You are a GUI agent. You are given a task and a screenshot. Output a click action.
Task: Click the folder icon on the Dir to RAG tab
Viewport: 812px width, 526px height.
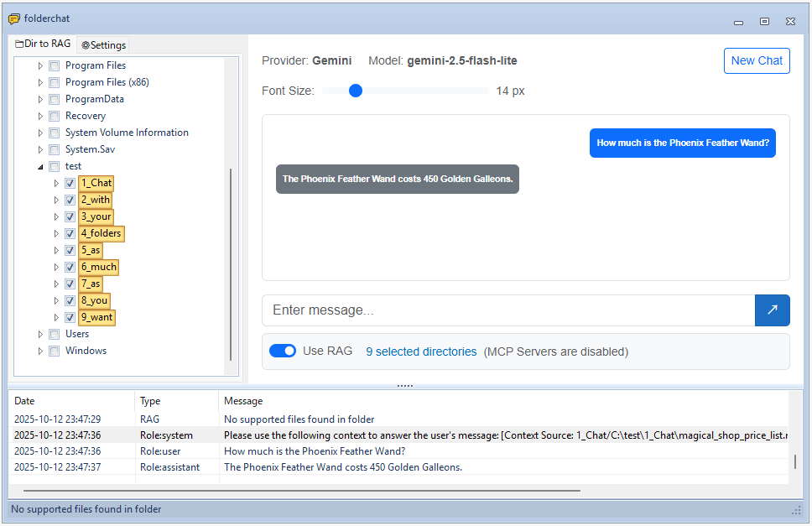[18, 43]
